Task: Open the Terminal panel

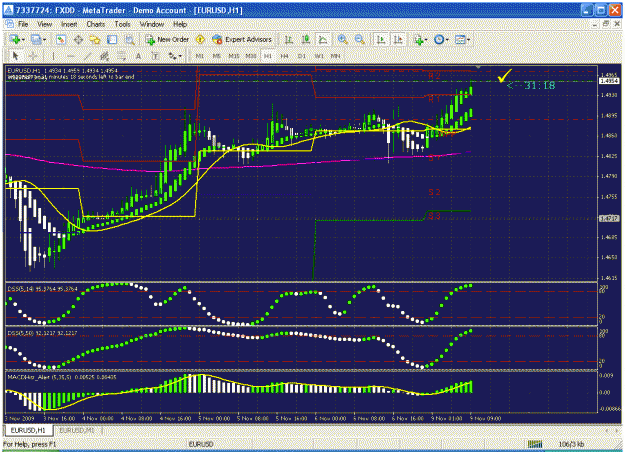Action: pos(112,39)
